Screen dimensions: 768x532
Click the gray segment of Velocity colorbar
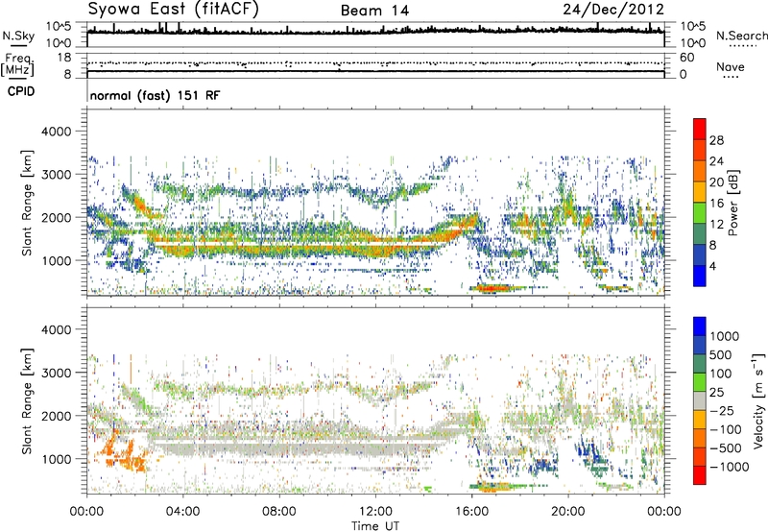(700, 400)
